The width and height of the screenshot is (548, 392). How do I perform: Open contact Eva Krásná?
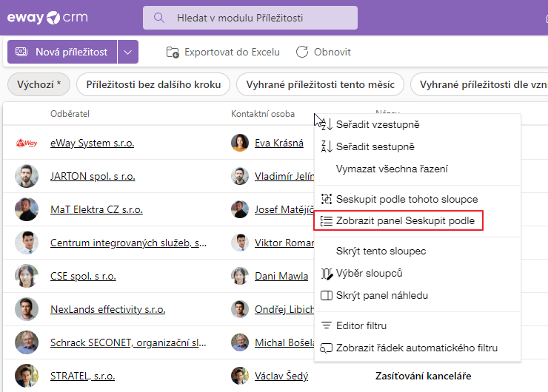coord(279,143)
